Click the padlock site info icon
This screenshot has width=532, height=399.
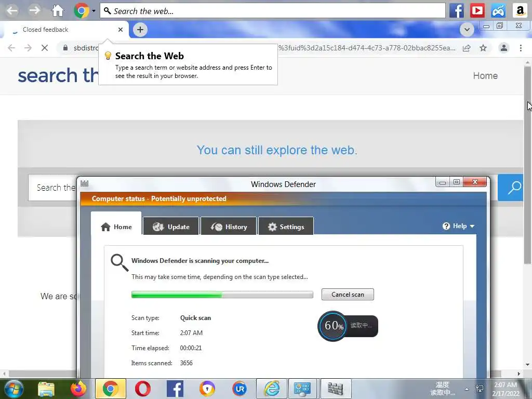(65, 48)
